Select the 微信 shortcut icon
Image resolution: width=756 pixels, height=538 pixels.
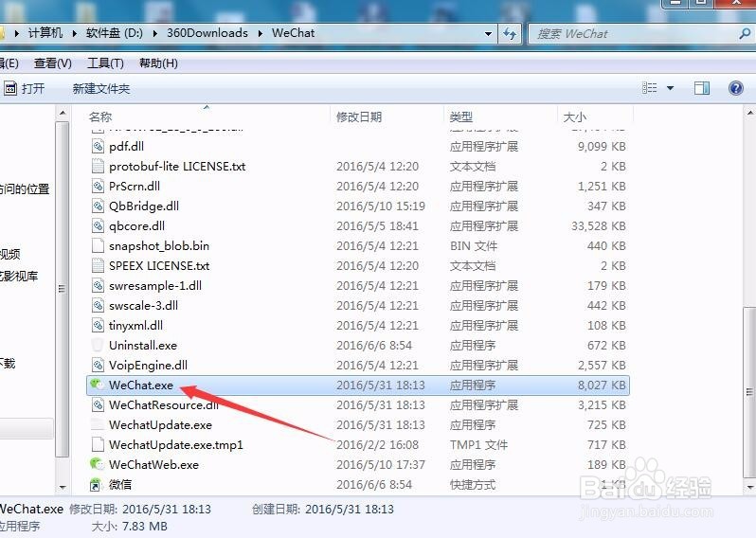coord(97,485)
